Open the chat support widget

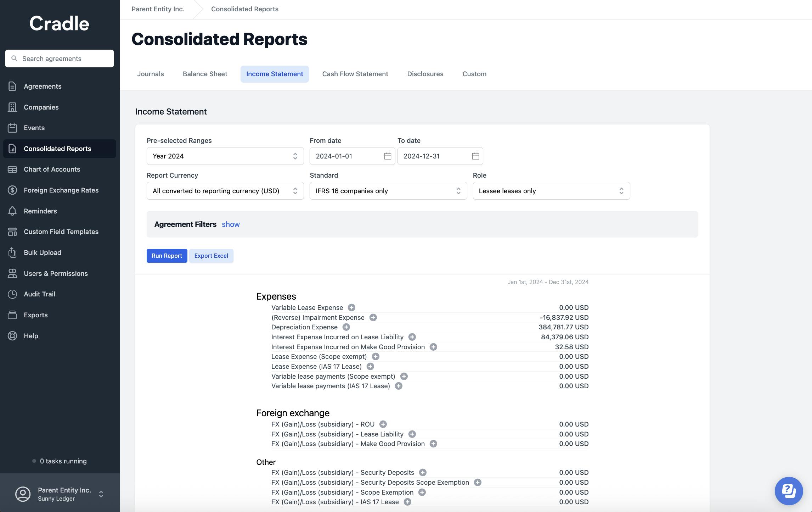(789, 491)
